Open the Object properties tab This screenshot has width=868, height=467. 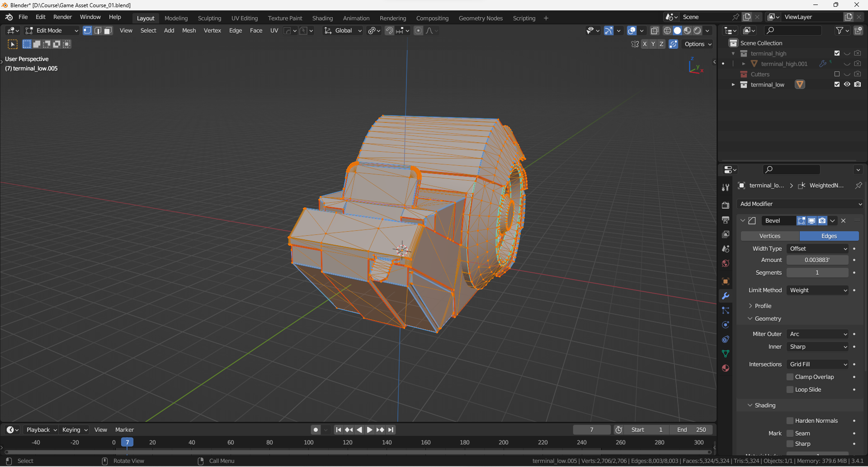[726, 281]
